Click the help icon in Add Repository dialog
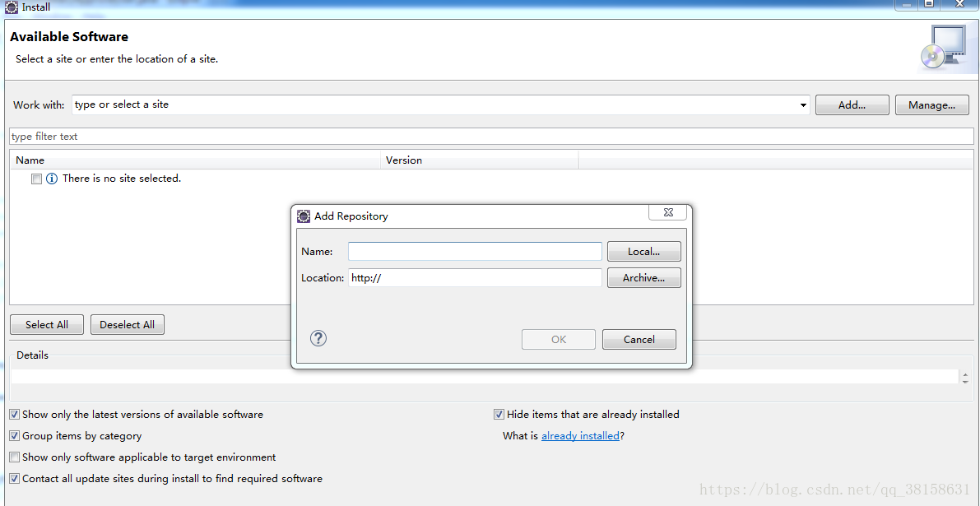Image resolution: width=980 pixels, height=506 pixels. pyautogui.click(x=318, y=338)
